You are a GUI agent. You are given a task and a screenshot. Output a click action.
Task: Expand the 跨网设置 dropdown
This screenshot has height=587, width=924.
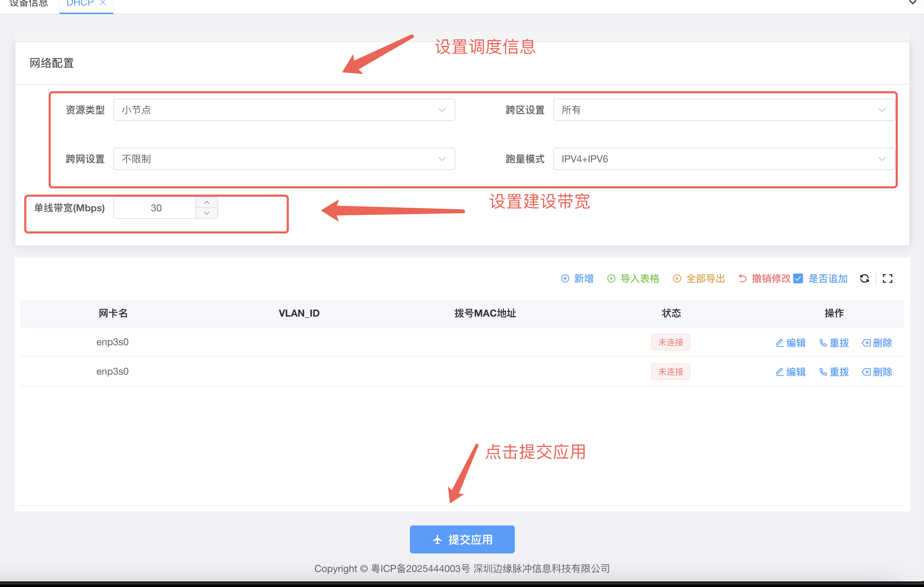coord(284,158)
